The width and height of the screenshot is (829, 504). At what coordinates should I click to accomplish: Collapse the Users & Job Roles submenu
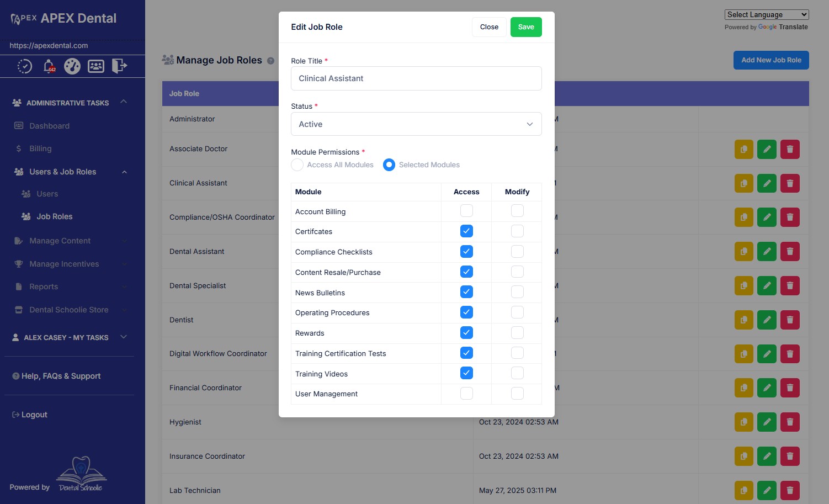point(124,172)
